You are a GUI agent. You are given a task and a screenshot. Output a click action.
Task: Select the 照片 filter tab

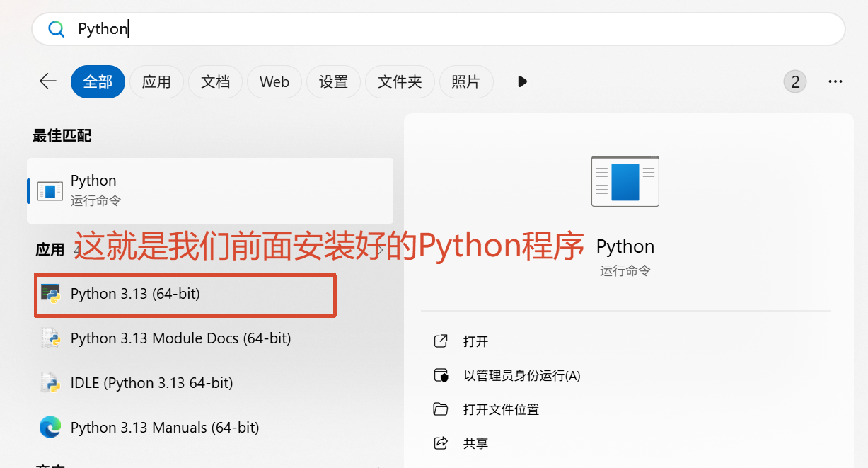pos(466,82)
